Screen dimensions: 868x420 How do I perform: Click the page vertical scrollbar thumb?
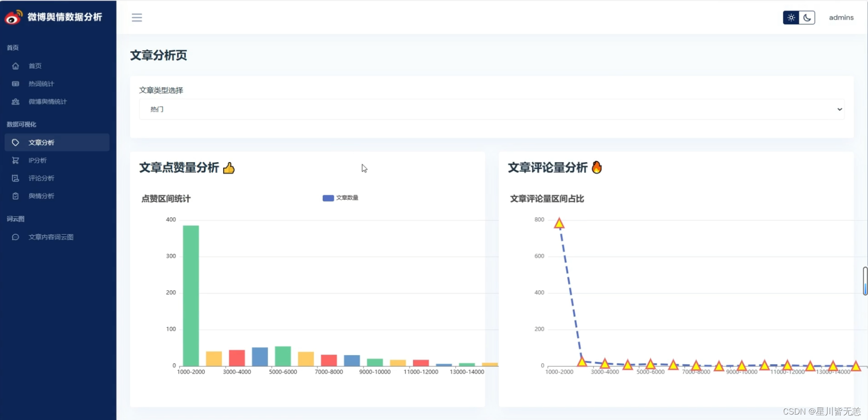click(865, 281)
